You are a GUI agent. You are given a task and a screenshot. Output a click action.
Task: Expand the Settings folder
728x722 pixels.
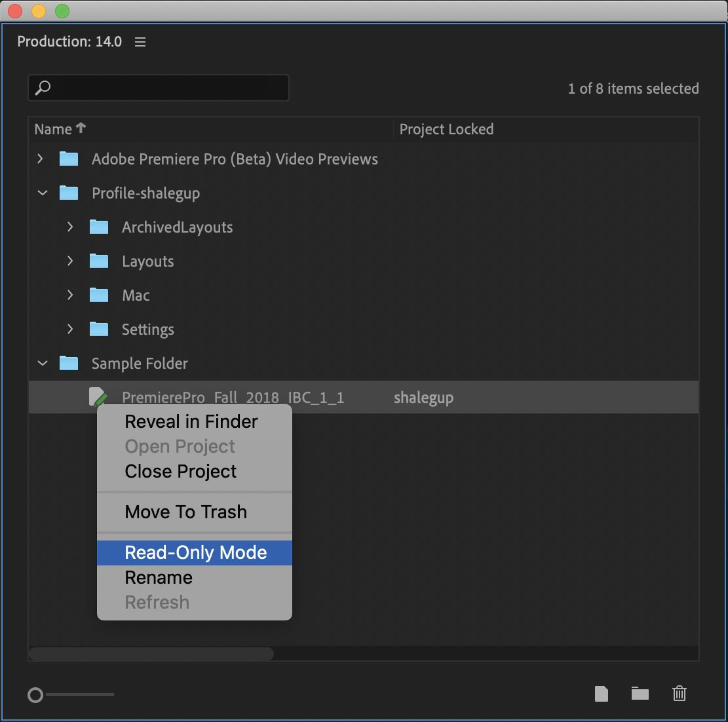pyautogui.click(x=70, y=329)
